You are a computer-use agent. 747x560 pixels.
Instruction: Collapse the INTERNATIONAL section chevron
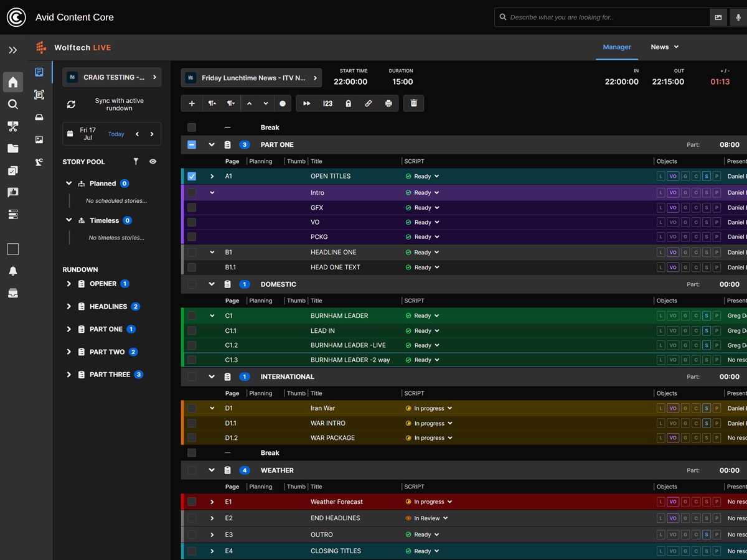coord(212,376)
